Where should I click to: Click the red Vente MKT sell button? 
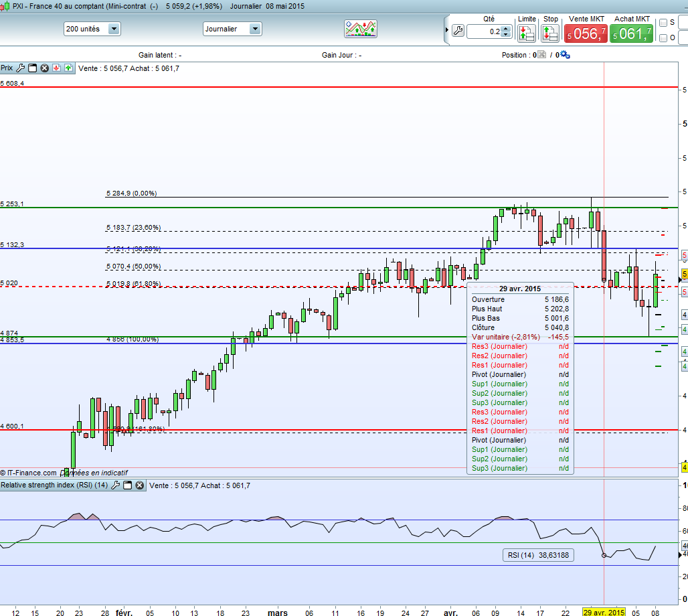pos(586,33)
